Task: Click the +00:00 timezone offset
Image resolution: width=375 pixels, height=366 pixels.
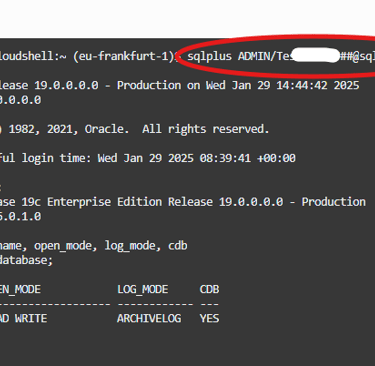Action: [x=276, y=158]
